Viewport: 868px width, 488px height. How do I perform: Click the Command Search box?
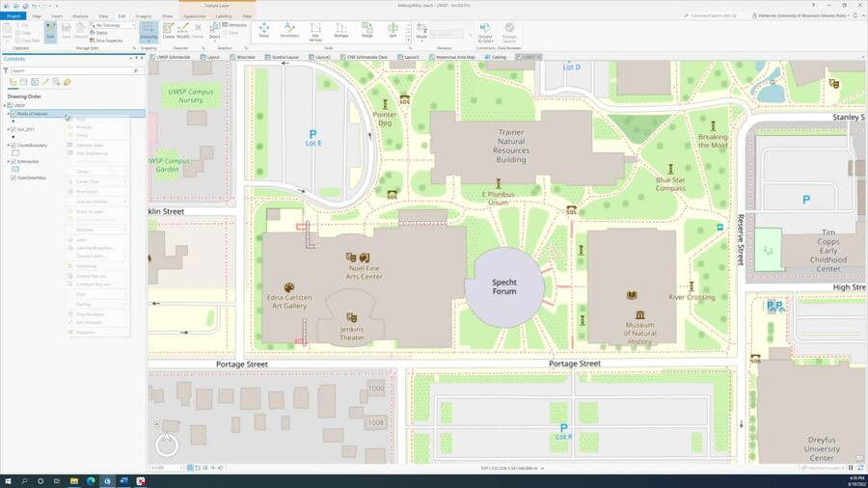pyautogui.click(x=713, y=15)
